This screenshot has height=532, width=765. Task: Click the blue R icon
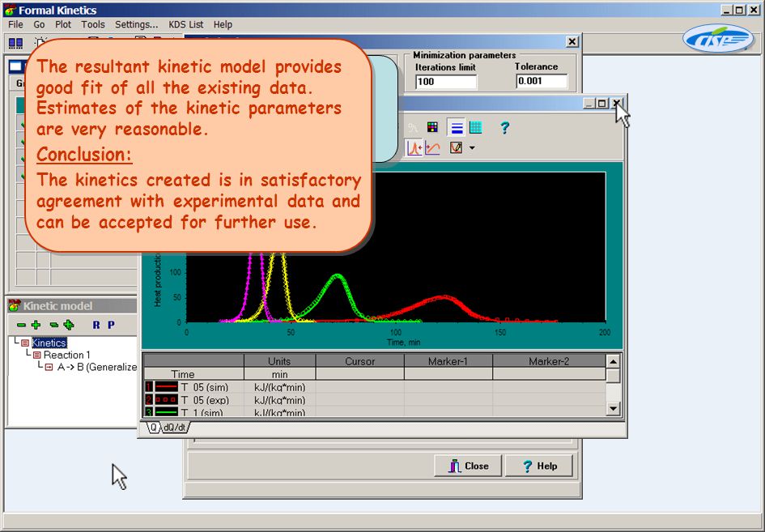pos(96,325)
